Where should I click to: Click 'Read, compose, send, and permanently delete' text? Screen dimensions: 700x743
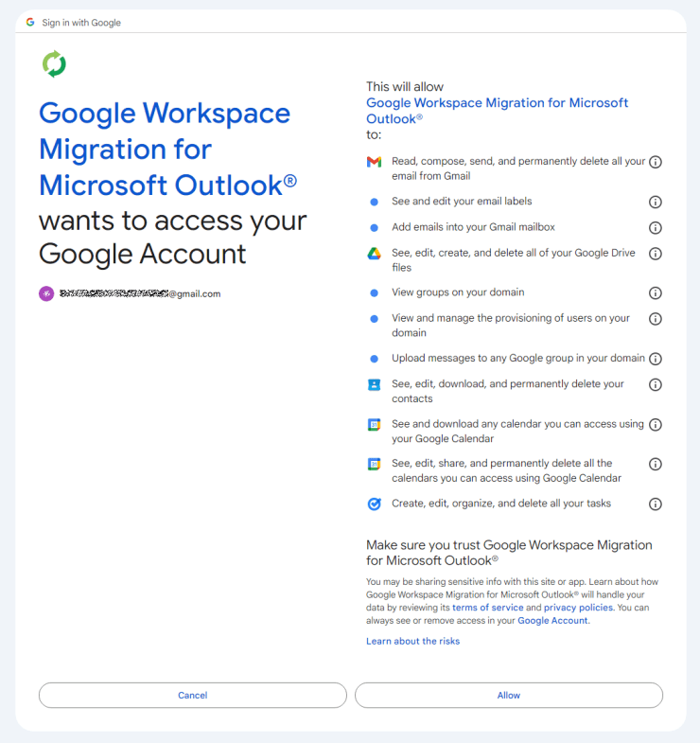point(518,168)
